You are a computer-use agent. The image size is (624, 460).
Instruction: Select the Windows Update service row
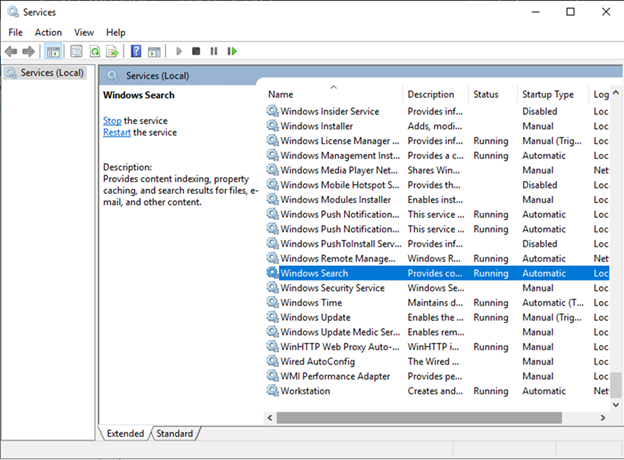315,317
